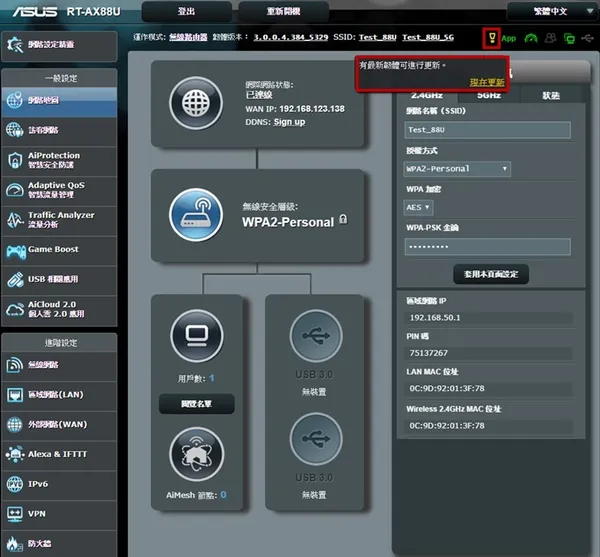600x557 pixels.
Task: Click the Apply settings button
Action: coord(491,274)
